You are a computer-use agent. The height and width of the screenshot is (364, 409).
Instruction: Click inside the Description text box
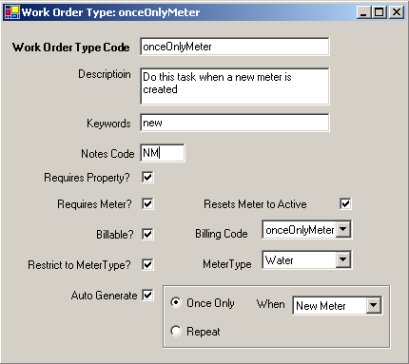pyautogui.click(x=235, y=86)
